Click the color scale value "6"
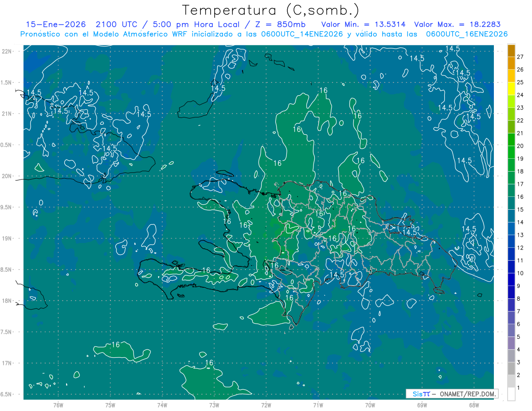 [x=519, y=324]
